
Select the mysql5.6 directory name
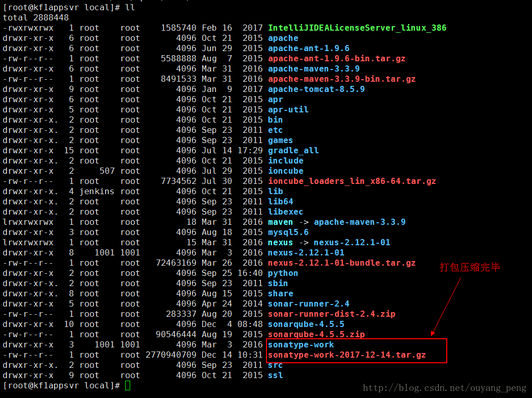coord(288,232)
